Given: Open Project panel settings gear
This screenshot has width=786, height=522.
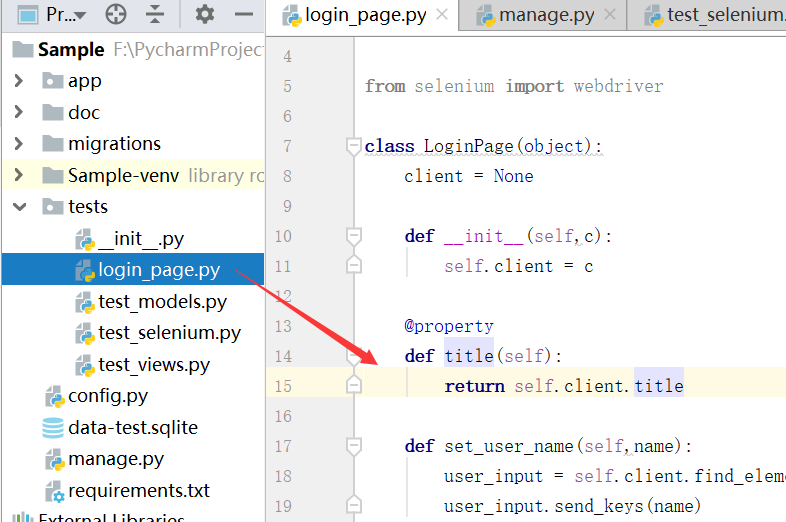Looking at the screenshot, I should (x=205, y=14).
